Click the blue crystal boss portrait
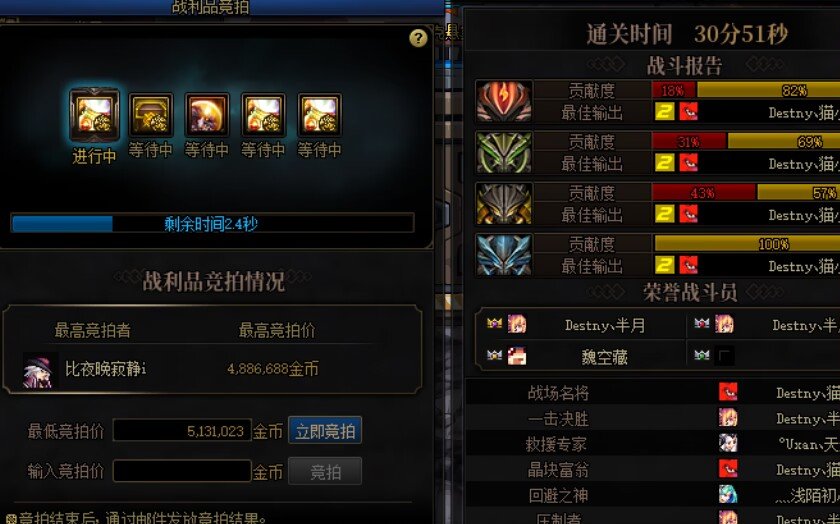Screen dimensions: 840x524 [504, 255]
